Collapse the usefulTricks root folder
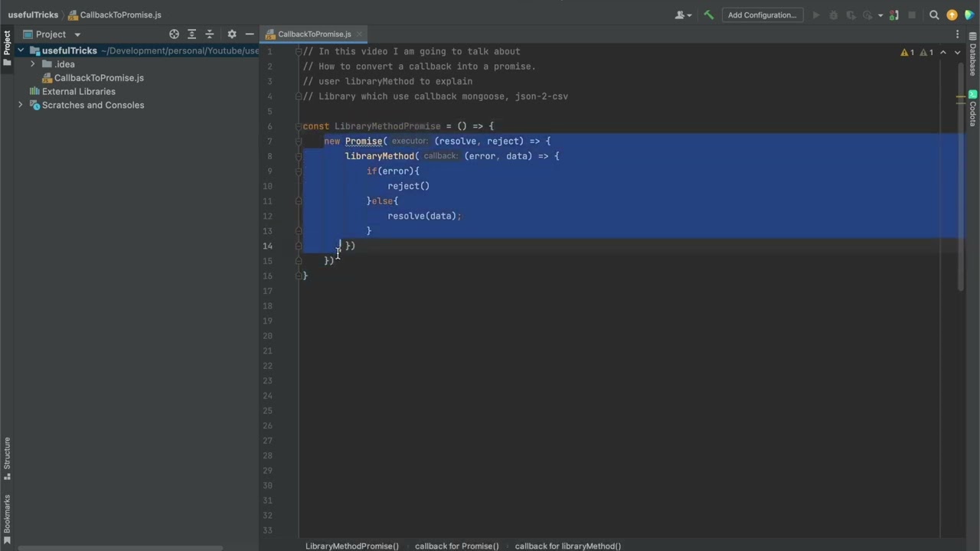This screenshot has width=980, height=551. point(21,51)
